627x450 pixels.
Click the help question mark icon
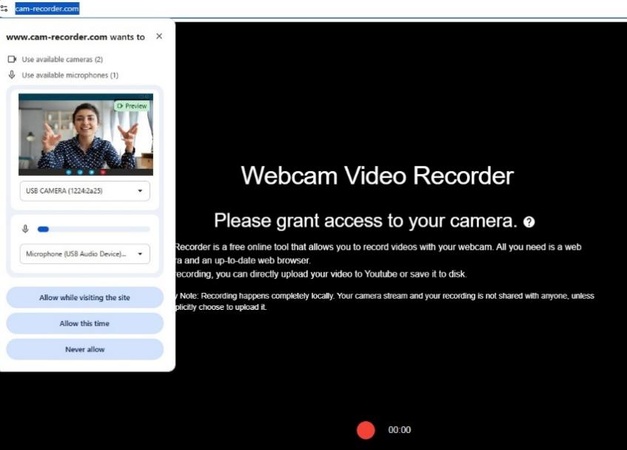coord(529,222)
